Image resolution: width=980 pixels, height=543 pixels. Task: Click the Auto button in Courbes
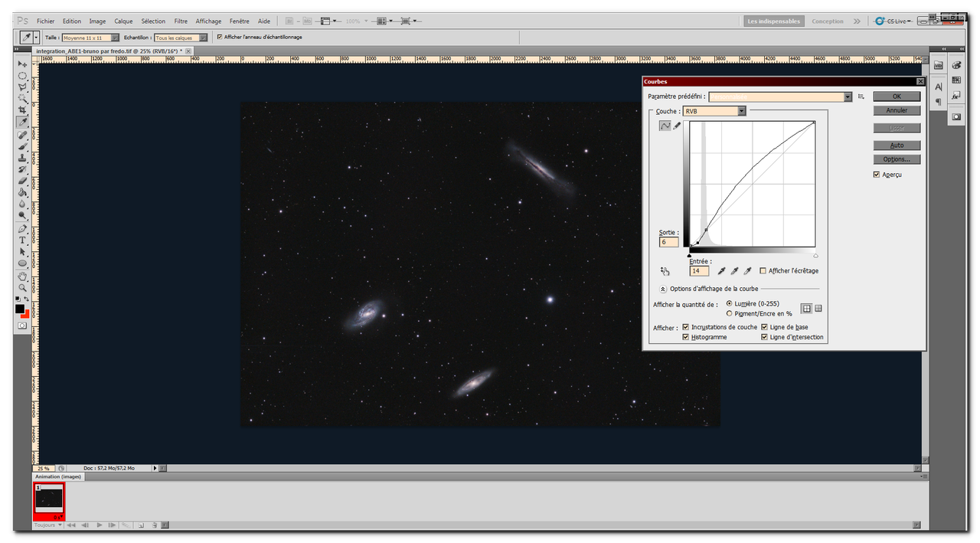click(x=897, y=145)
